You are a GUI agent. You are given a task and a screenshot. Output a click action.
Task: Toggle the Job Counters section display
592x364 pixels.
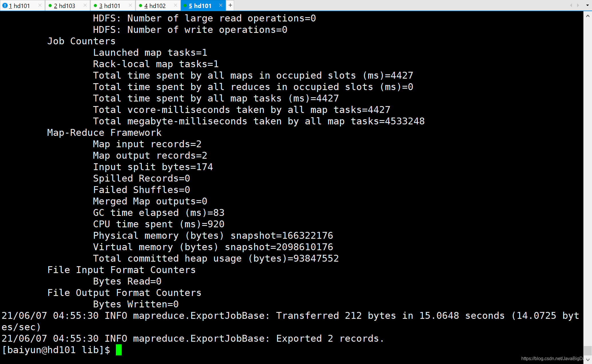(x=81, y=41)
